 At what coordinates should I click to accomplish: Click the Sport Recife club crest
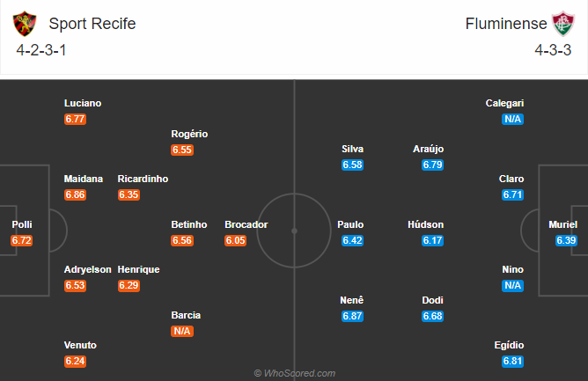(x=25, y=24)
